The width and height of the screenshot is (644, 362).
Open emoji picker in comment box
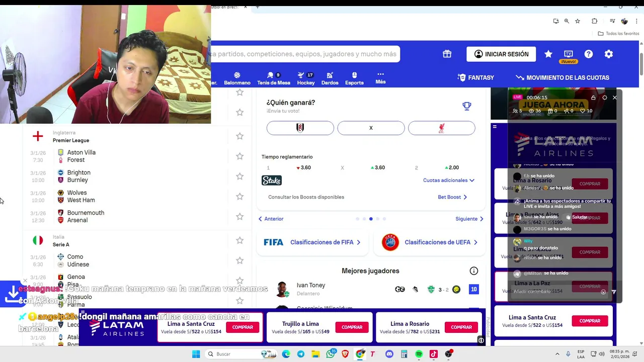click(604, 292)
